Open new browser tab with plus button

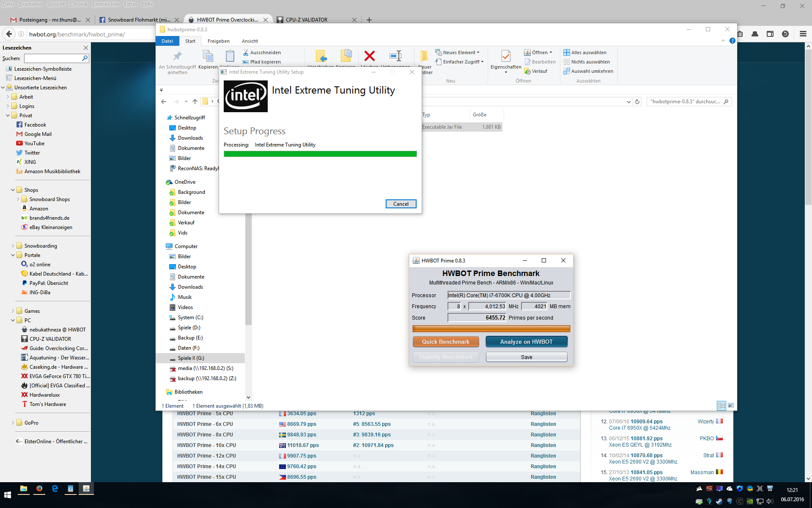tap(369, 19)
